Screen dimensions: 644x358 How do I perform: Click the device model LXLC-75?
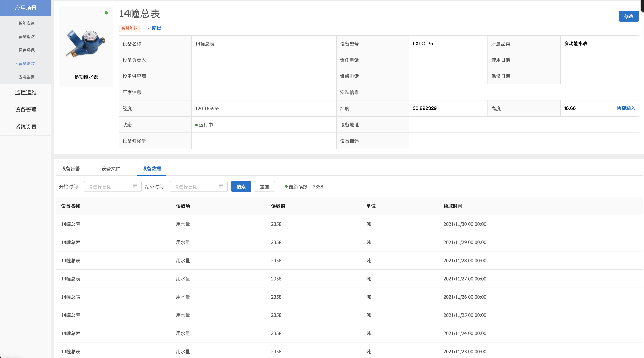(x=423, y=43)
